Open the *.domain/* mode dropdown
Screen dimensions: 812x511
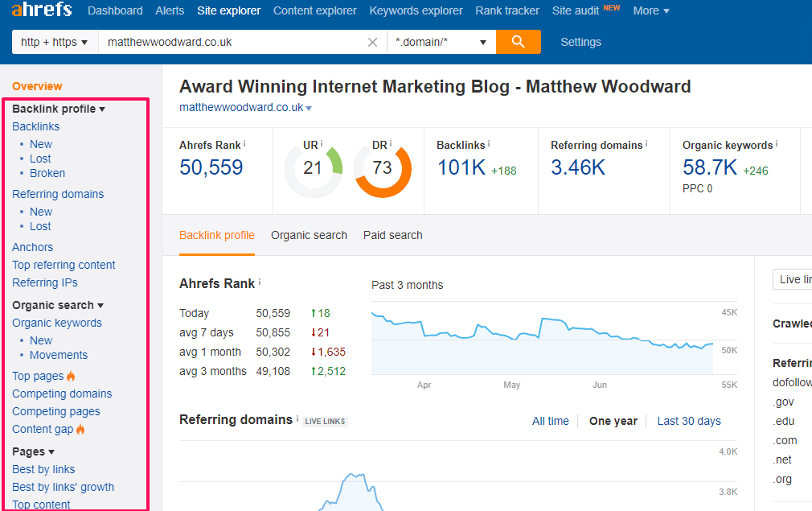pyautogui.click(x=441, y=42)
